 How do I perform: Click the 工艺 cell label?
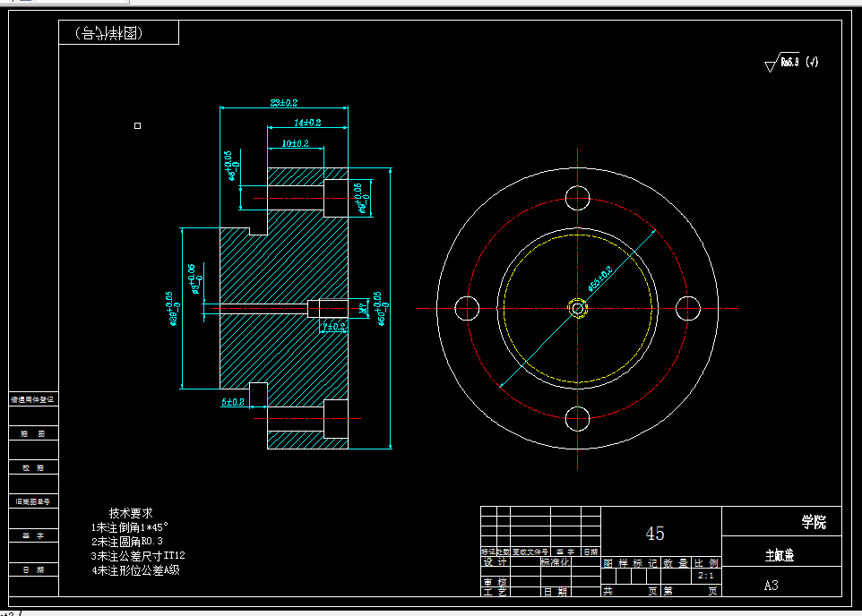pos(496,592)
